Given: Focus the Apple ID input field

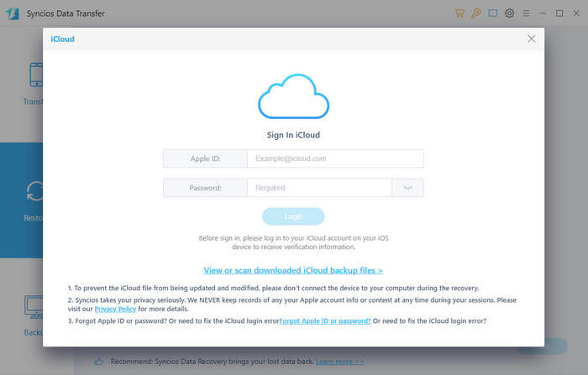Looking at the screenshot, I should tap(336, 159).
